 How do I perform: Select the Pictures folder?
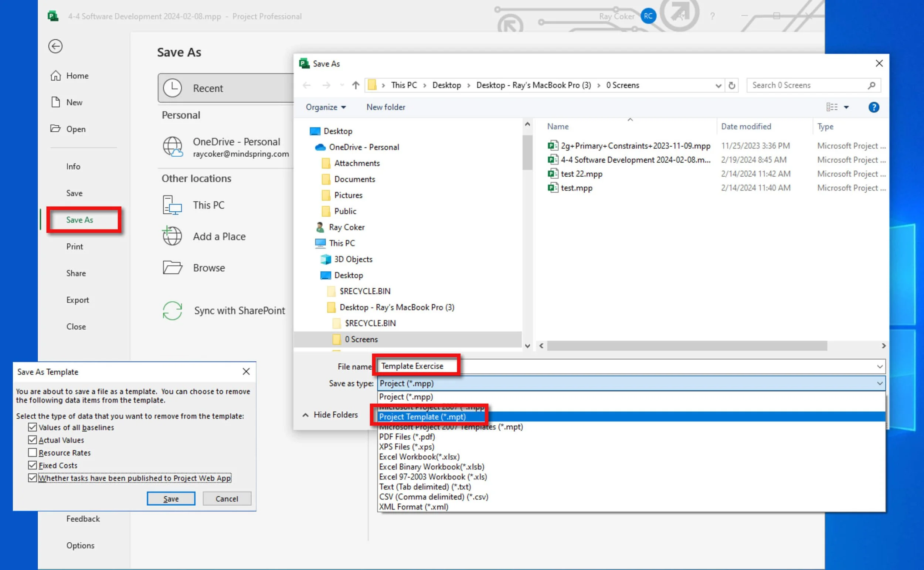(x=342, y=195)
